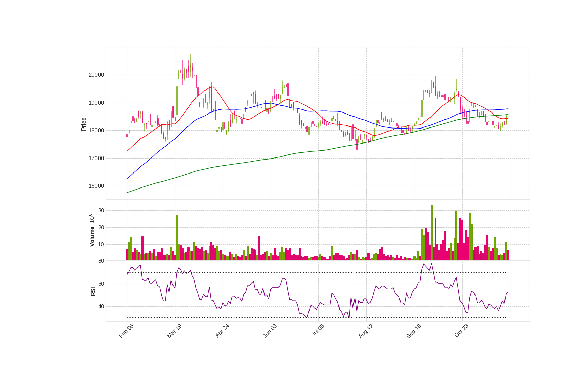Click the Jul 08 date label
Screen dimensions: 588x392
pyautogui.click(x=318, y=331)
